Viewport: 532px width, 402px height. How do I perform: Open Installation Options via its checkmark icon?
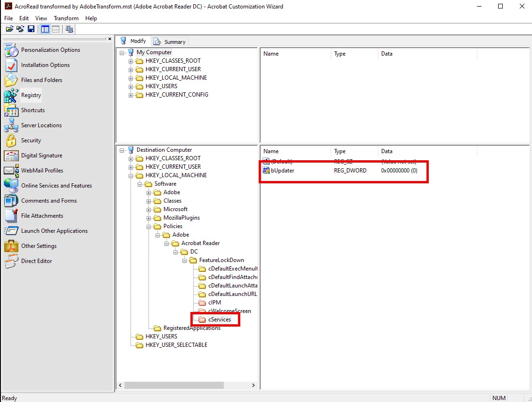point(11,65)
